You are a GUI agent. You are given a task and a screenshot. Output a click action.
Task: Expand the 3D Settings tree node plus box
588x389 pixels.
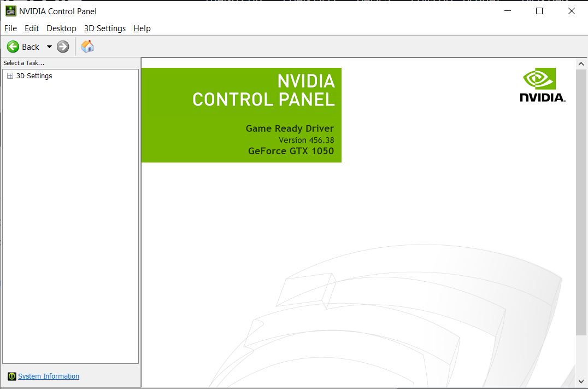[10, 76]
